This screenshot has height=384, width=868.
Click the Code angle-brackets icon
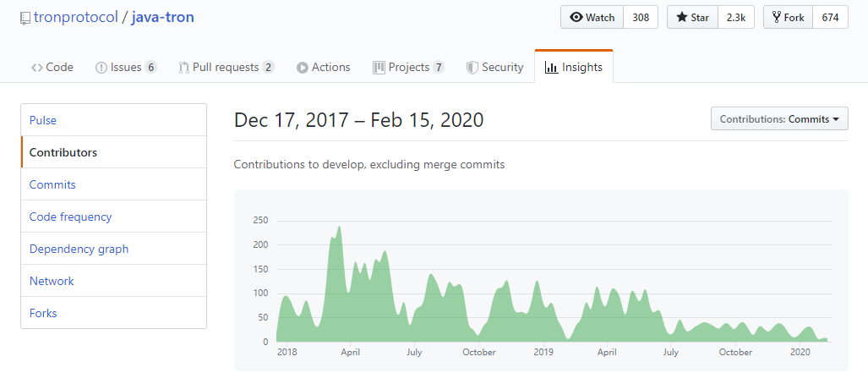pos(37,68)
